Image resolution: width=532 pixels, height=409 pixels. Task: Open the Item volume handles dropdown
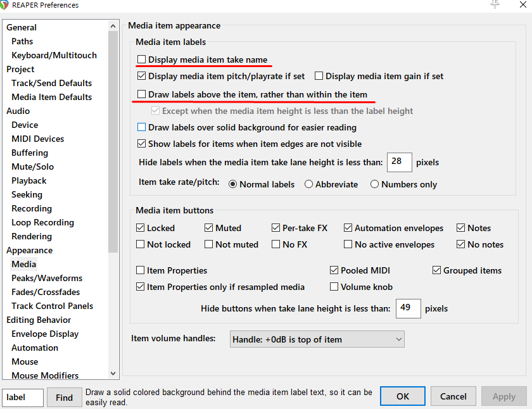(317, 339)
